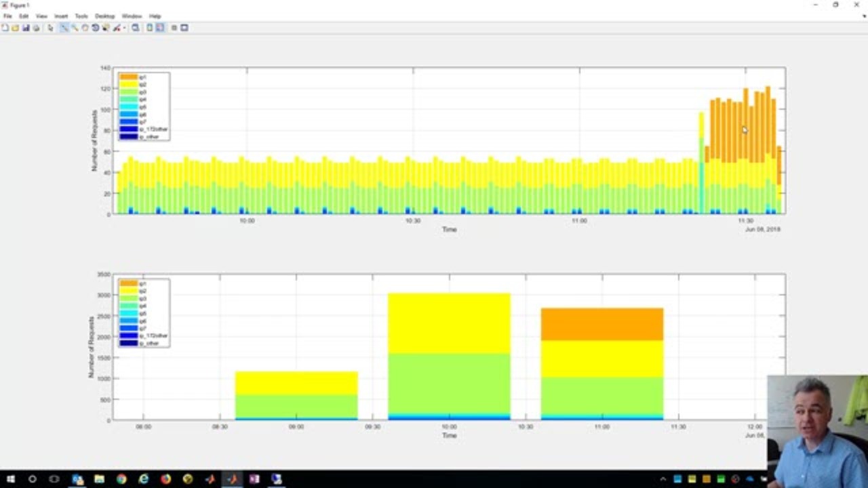Select the Rotate 3D tool
This screenshot has height=488, width=868.
95,28
